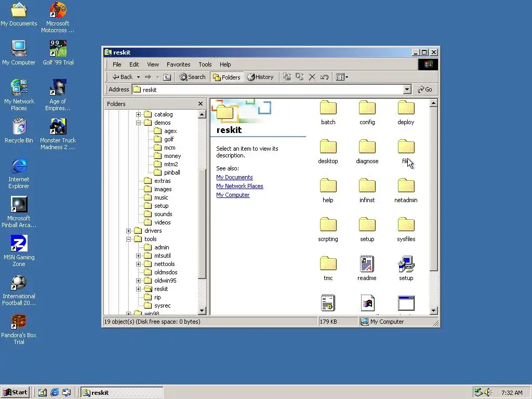Expand the drivers folder in tree
Image resolution: width=532 pixels, height=399 pixels.
(129, 231)
